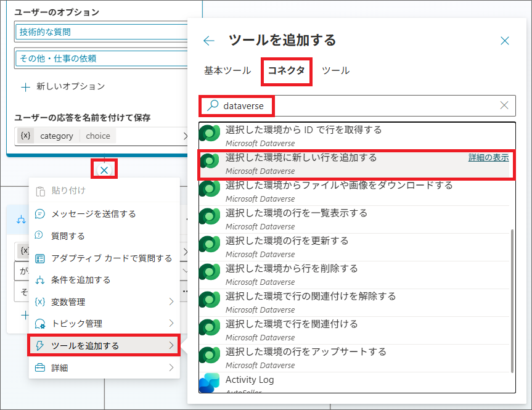Click the Dataverse icon for 新しい行を追加する
532x410 pixels.
click(x=210, y=161)
